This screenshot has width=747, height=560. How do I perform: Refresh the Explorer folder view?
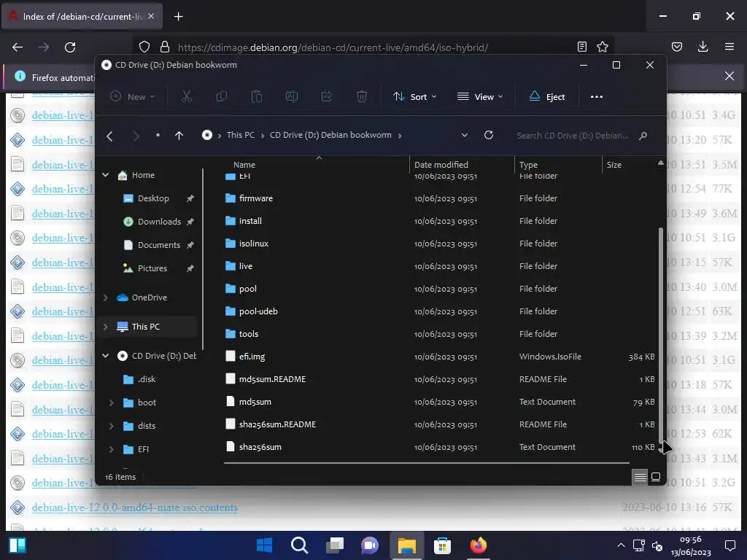pos(489,135)
